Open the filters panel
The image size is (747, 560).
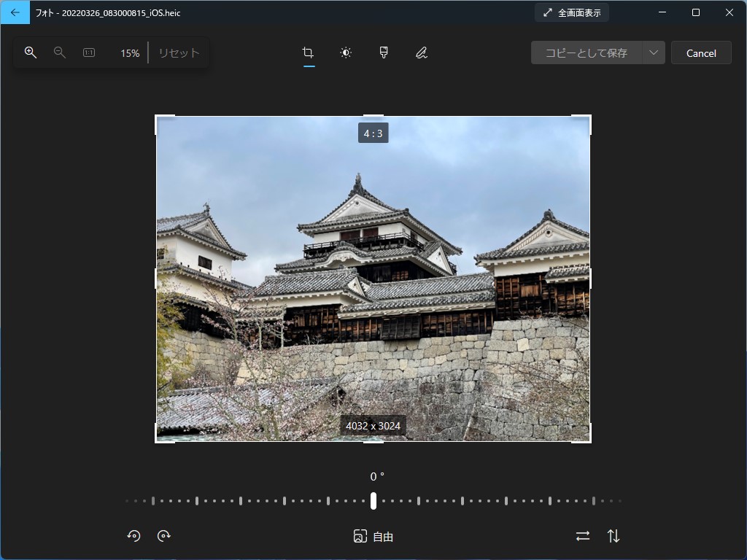pos(383,52)
